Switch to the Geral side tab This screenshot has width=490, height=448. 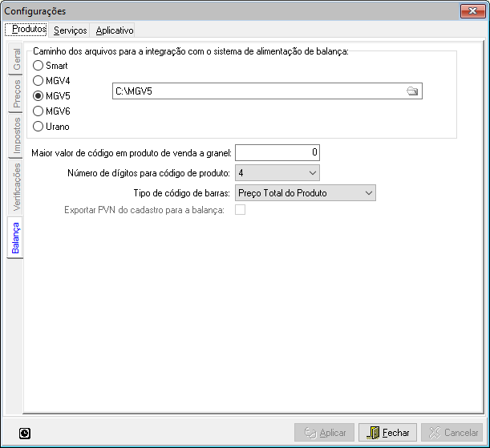coord(16,59)
